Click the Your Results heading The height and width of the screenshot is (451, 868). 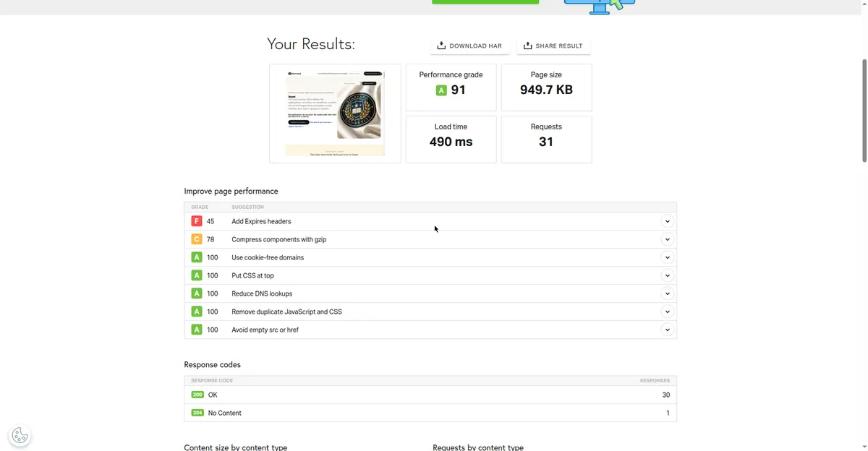pyautogui.click(x=311, y=44)
